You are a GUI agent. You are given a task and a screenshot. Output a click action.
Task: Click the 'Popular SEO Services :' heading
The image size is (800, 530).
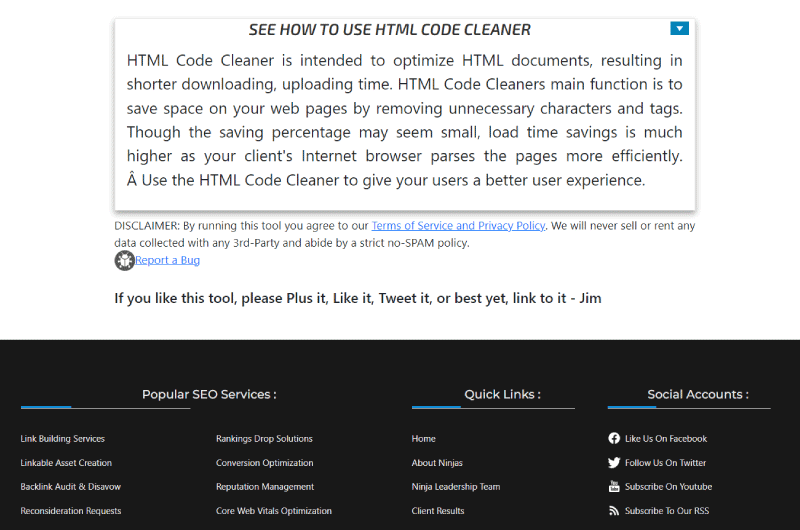[209, 394]
